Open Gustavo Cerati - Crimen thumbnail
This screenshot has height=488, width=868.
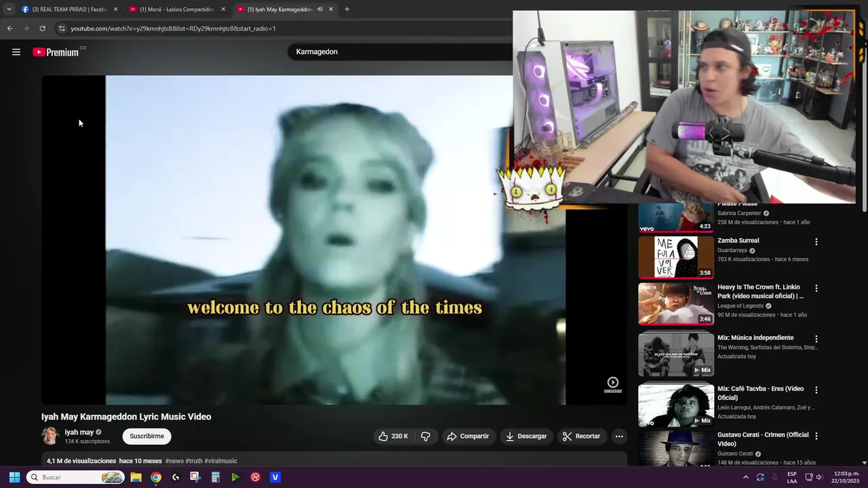pyautogui.click(x=676, y=449)
